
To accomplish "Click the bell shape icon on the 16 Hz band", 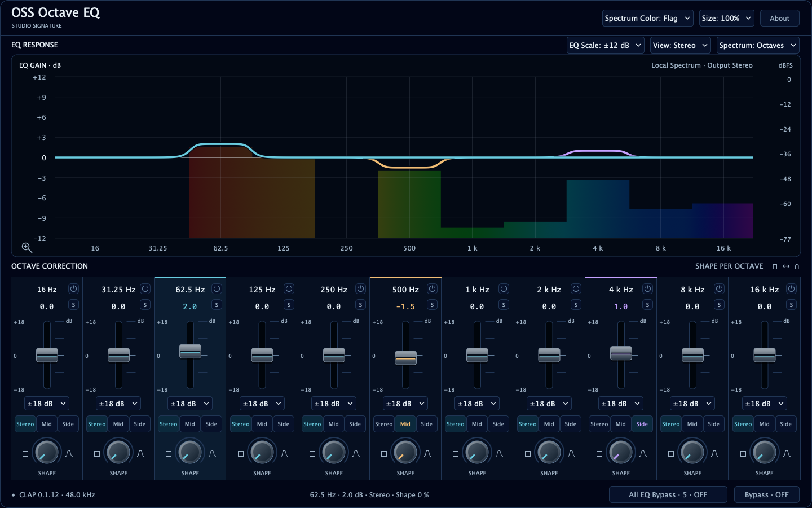I will point(69,454).
